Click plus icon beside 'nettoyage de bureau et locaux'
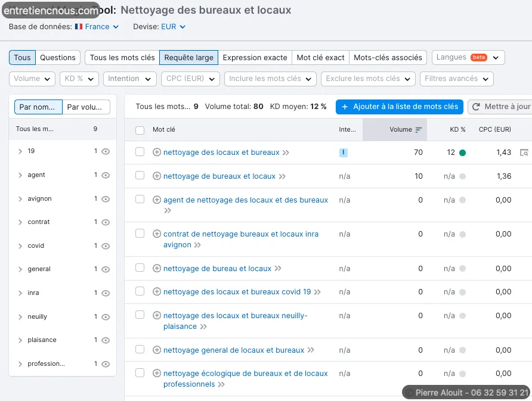The image size is (532, 401). pos(157,269)
